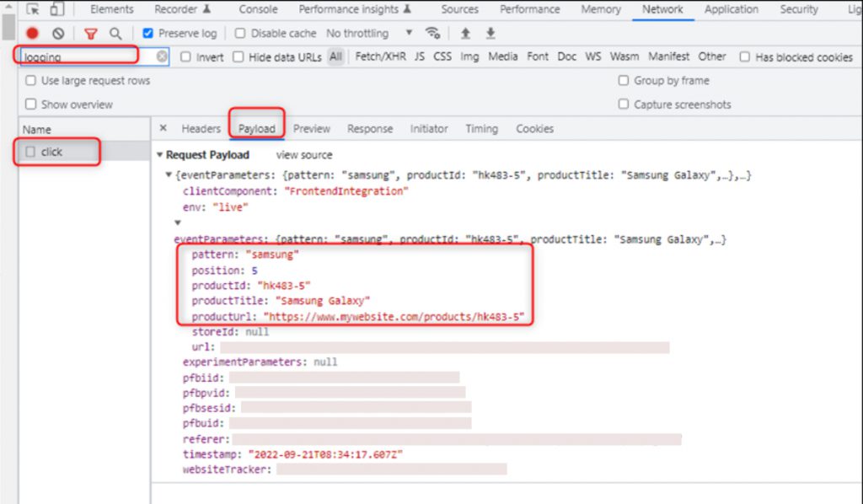Viewport: 863px width, 504px height.
Task: Select the Network panel tab
Action: (x=662, y=9)
